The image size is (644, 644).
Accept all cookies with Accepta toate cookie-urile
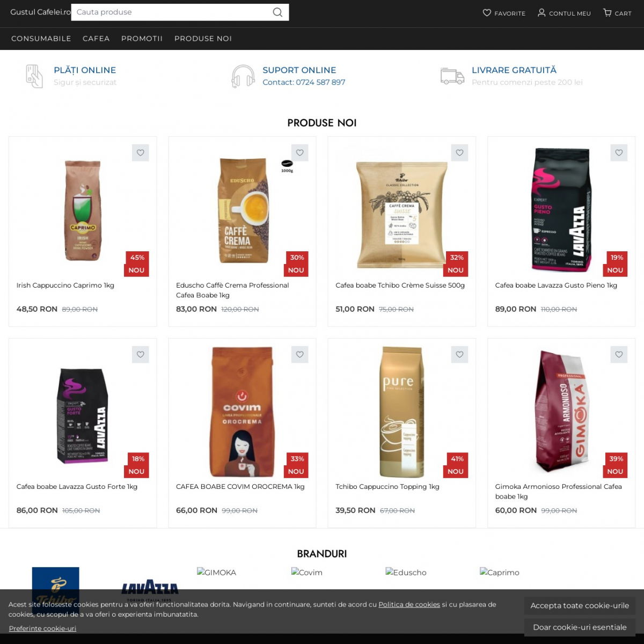click(580, 605)
